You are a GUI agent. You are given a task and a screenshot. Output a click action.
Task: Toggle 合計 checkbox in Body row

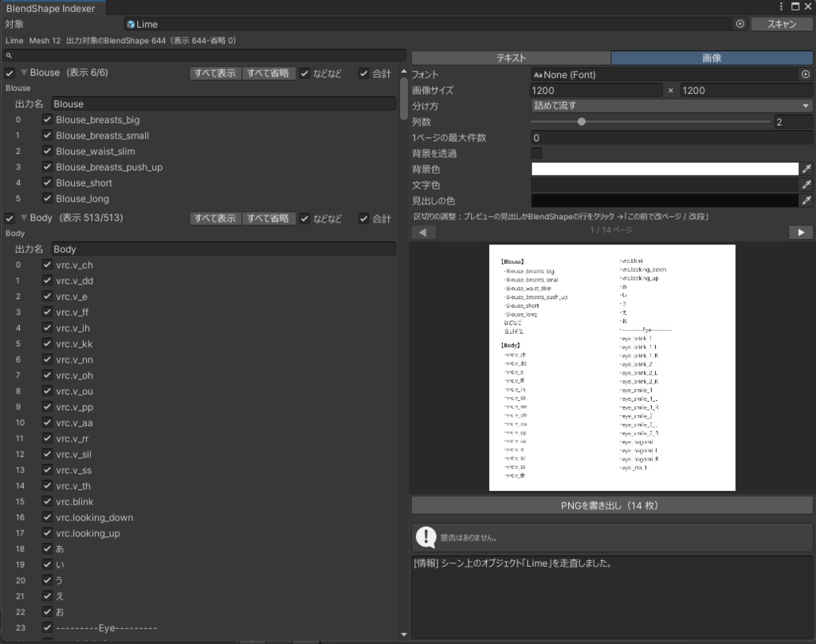(x=363, y=218)
